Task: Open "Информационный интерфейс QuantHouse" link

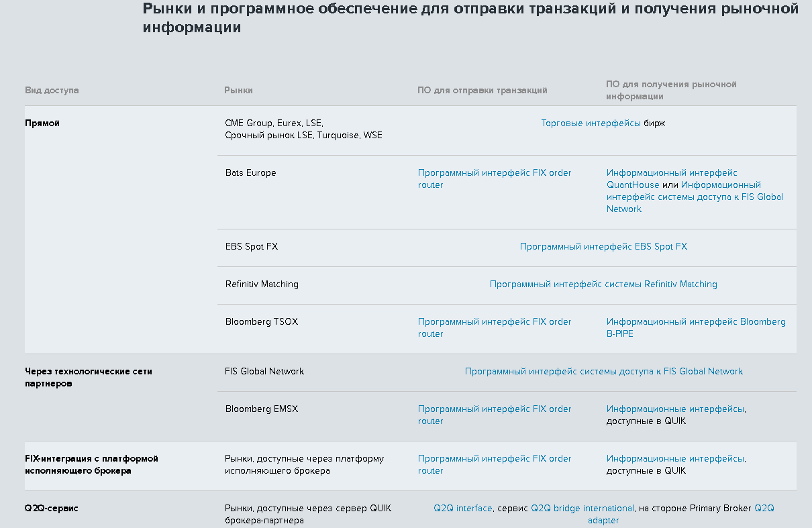Action: click(x=672, y=179)
